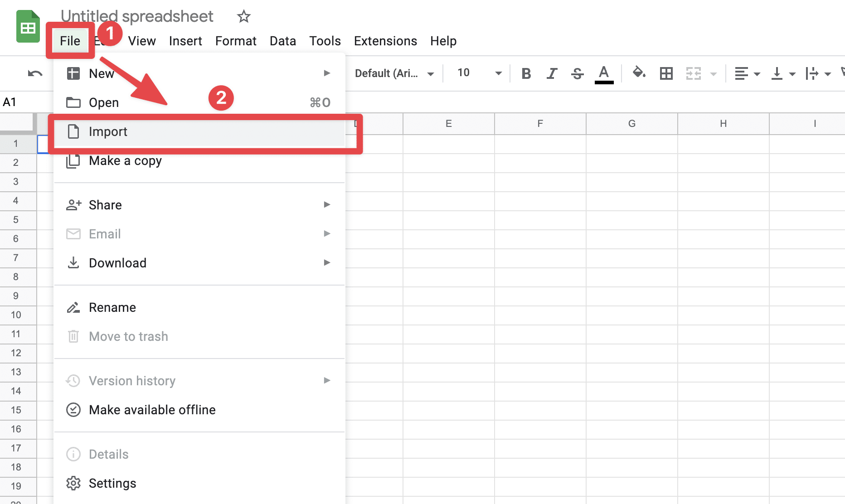Viewport: 845px width, 504px height.
Task: Toggle bold formatting
Action: [x=526, y=73]
